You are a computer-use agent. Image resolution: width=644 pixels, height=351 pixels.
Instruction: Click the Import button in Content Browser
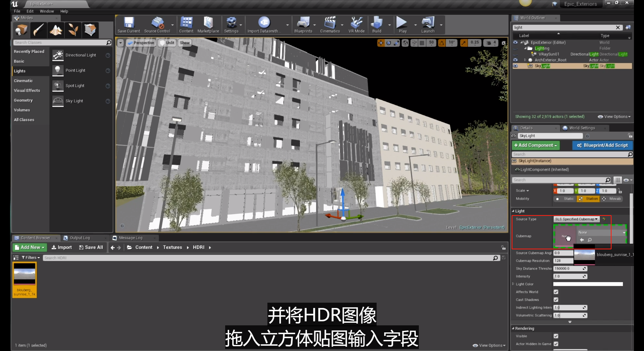62,248
